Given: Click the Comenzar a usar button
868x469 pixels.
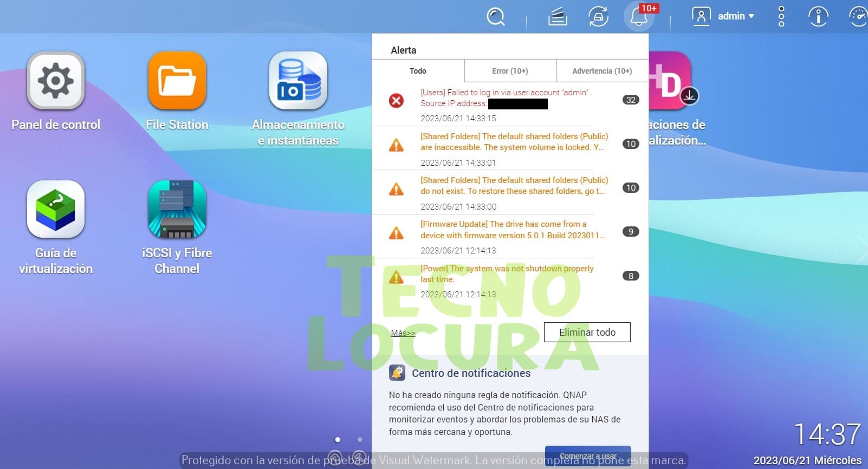Looking at the screenshot, I should [588, 456].
